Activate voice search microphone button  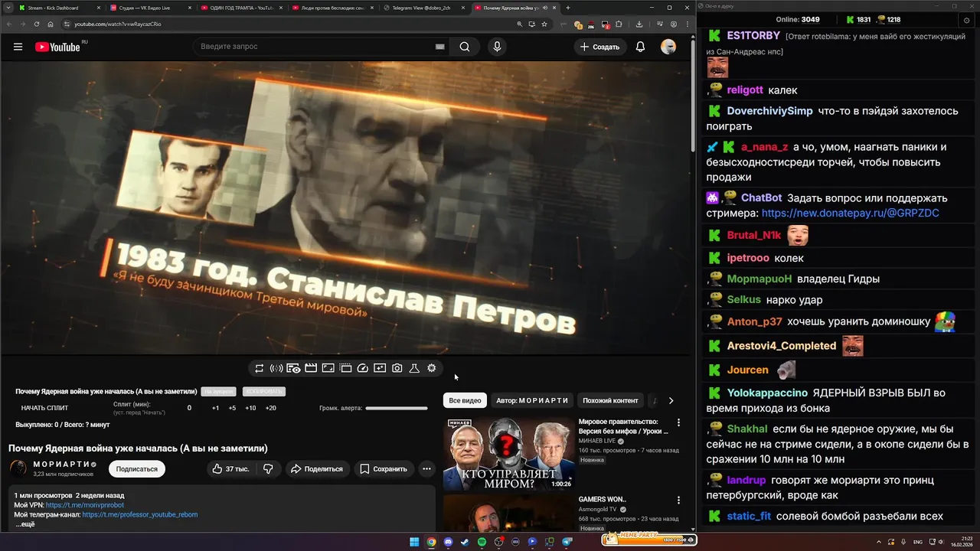(497, 47)
